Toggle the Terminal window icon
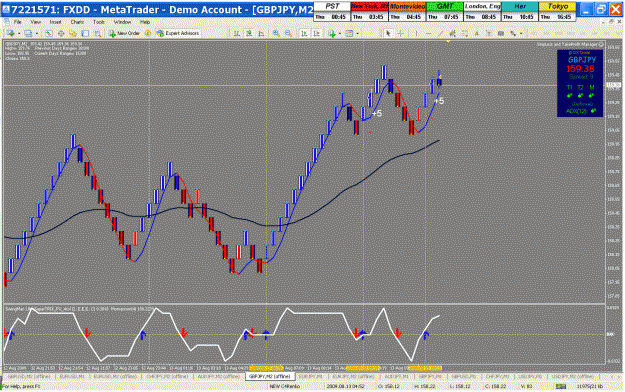The image size is (625, 392). (85, 34)
